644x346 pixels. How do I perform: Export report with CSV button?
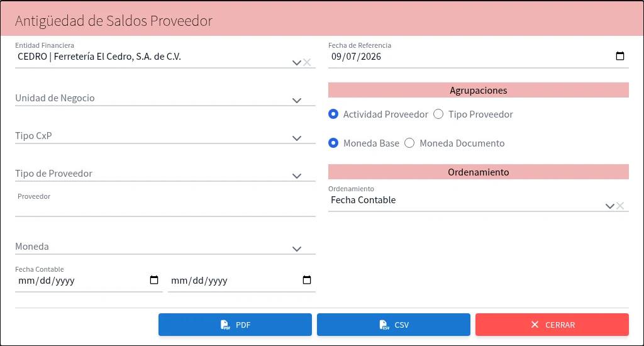click(x=394, y=325)
